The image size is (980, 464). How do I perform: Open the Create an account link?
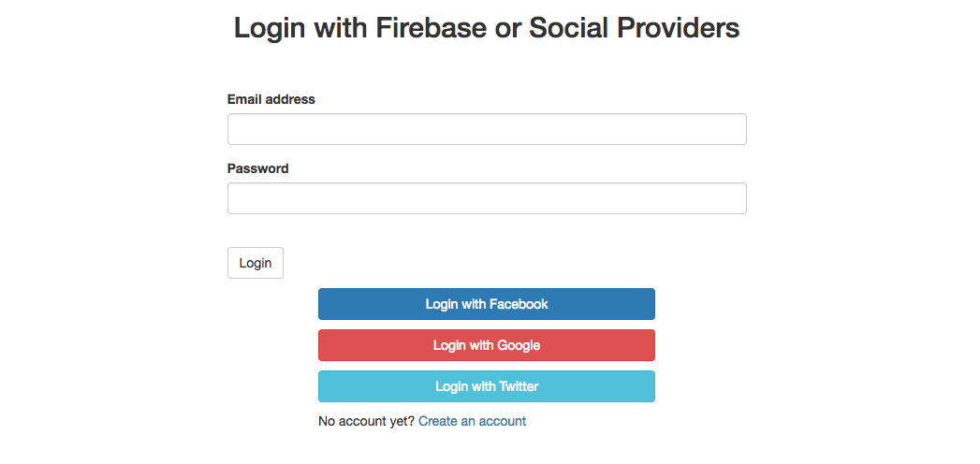coord(472,421)
